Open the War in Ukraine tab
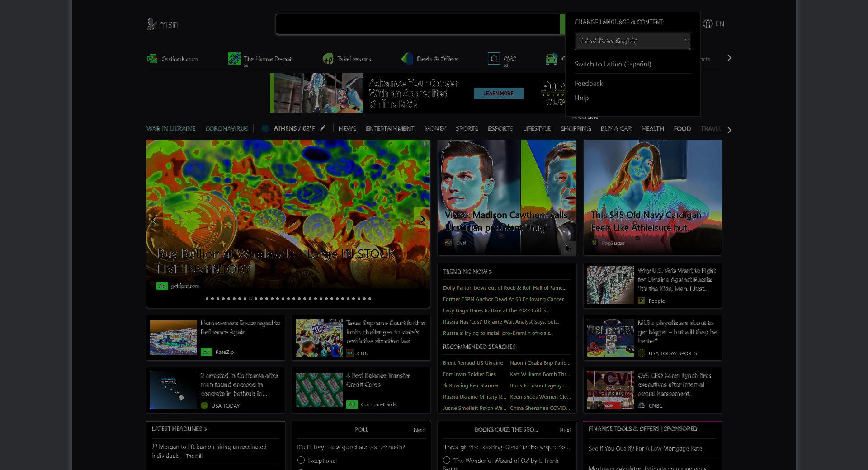Image resolution: width=868 pixels, height=470 pixels. pos(171,128)
